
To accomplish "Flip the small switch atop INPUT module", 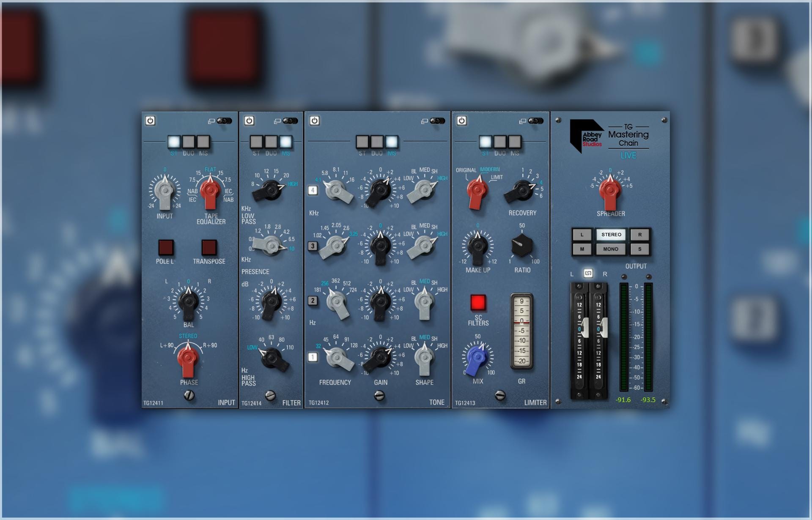I will (x=224, y=121).
